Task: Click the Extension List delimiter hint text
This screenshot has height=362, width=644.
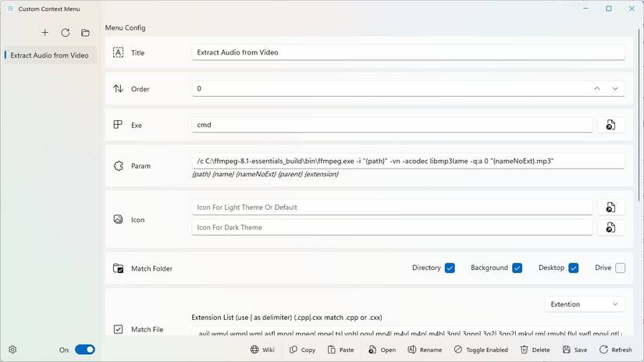Action: (x=286, y=318)
